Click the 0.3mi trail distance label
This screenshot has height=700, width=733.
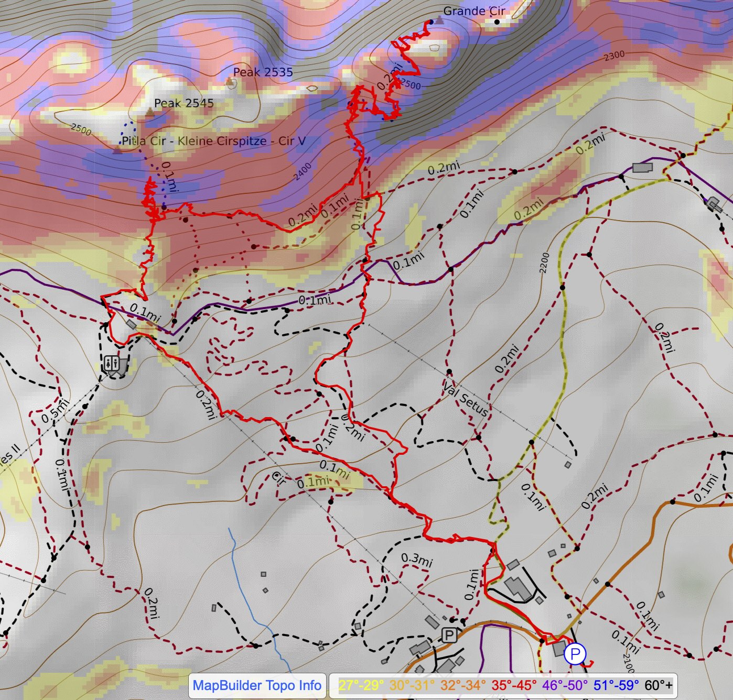pos(417,560)
